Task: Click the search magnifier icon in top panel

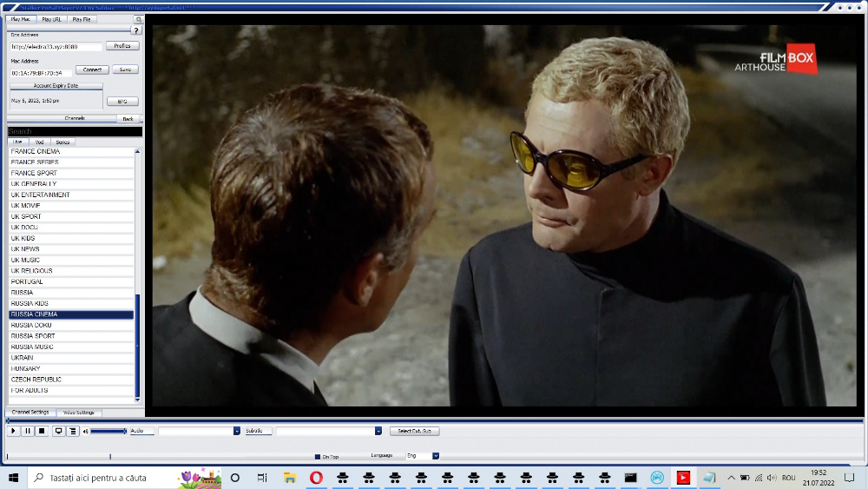Action: (x=138, y=19)
